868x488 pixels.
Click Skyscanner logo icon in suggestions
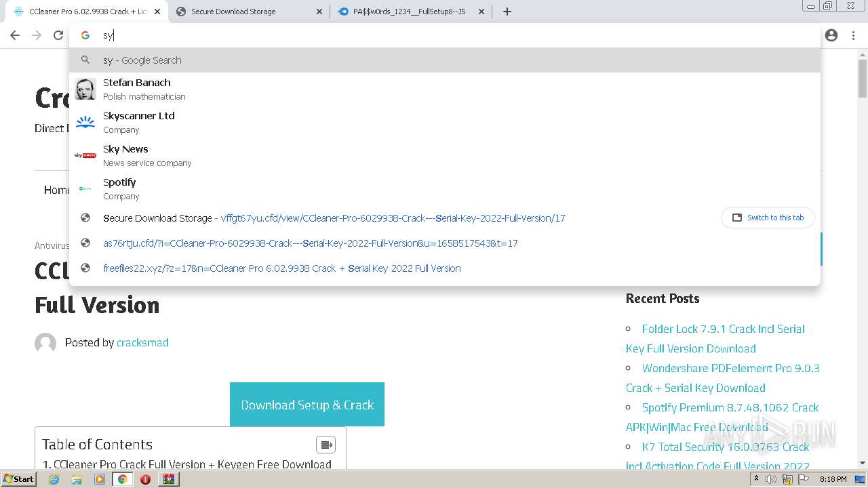(85, 122)
